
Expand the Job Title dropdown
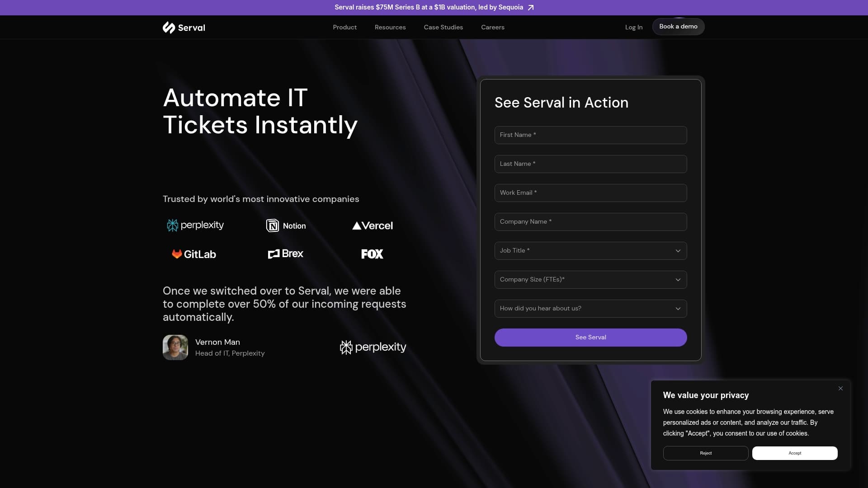[590, 251]
